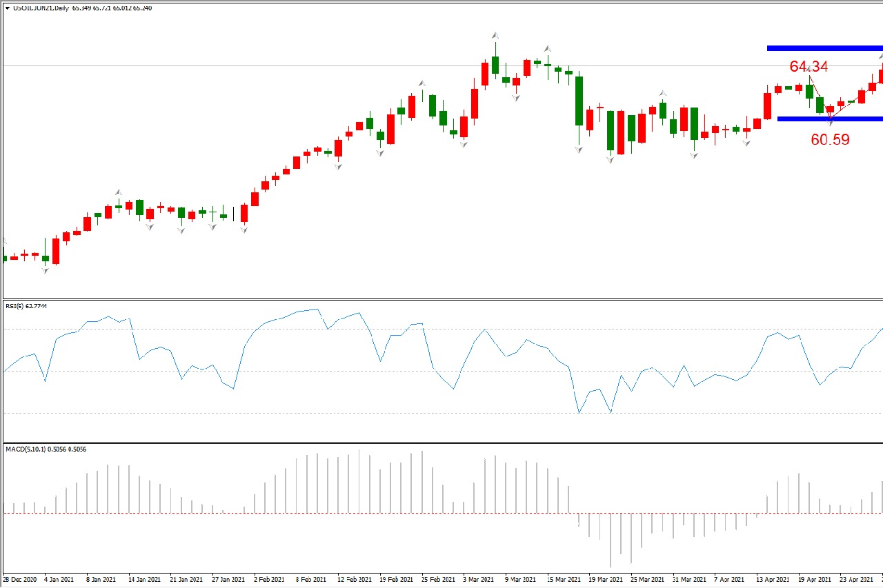Click the USOIL.JUN21,Daily chart title text

[x=41, y=8]
